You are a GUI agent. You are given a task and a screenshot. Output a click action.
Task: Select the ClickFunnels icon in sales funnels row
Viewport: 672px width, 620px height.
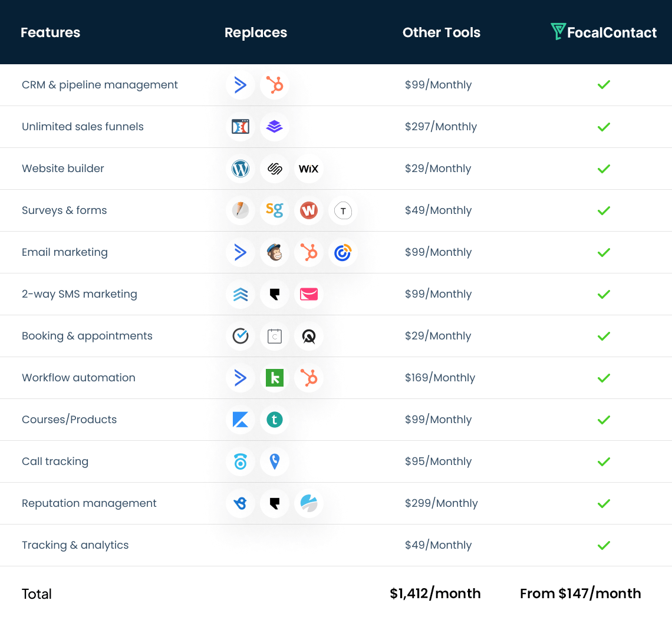pos(241,127)
